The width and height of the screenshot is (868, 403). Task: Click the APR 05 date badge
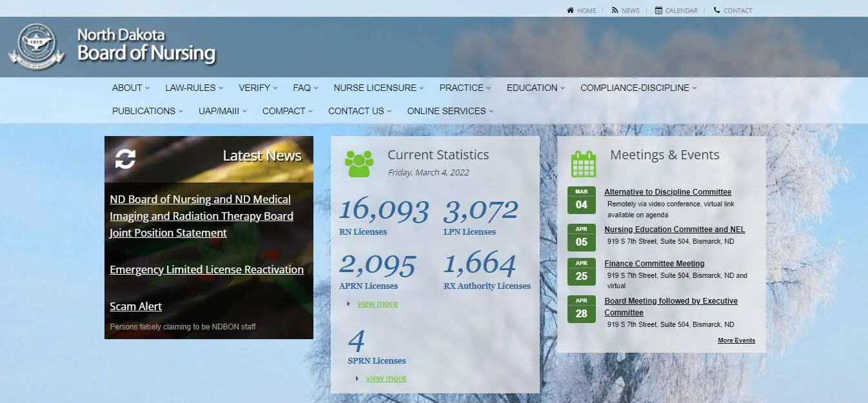click(582, 237)
